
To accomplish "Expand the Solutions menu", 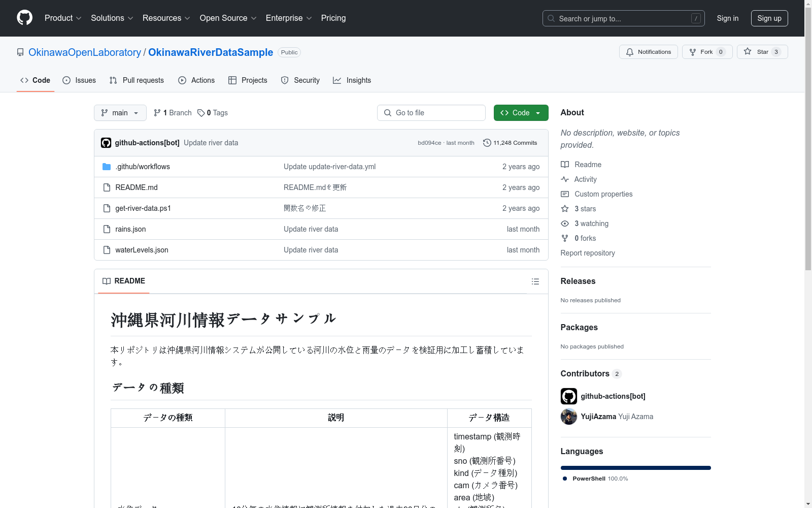I will (x=112, y=18).
